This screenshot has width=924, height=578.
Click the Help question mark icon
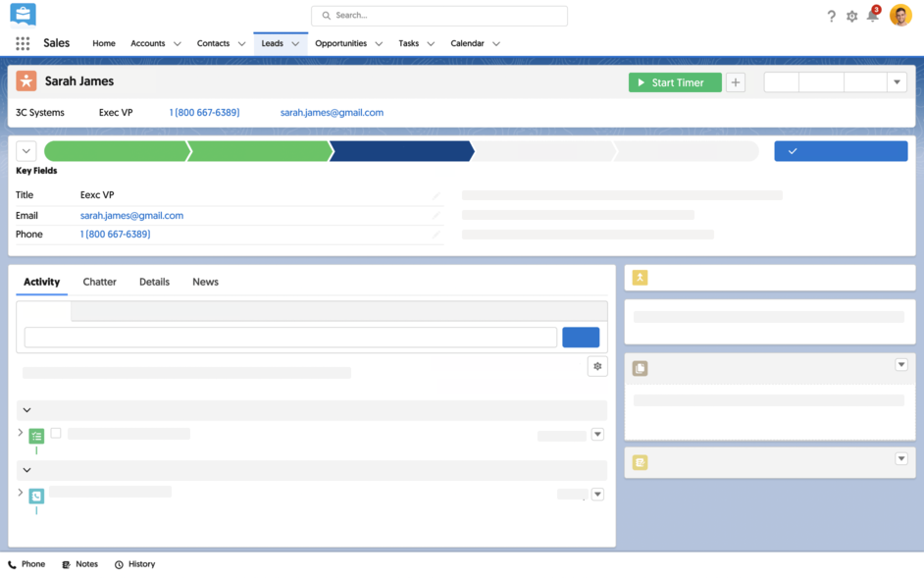pyautogui.click(x=831, y=16)
